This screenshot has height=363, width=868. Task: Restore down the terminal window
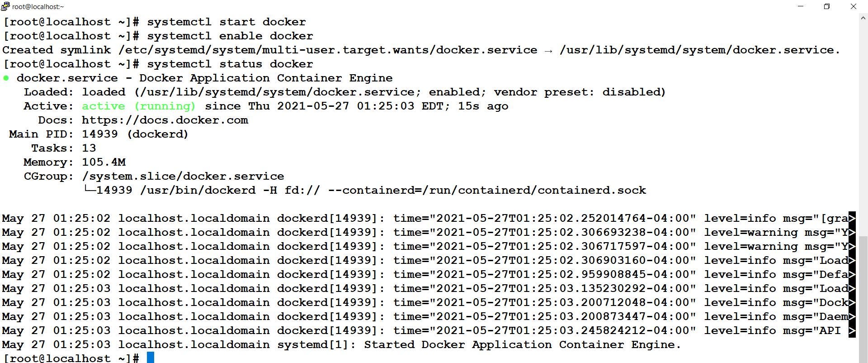tap(827, 6)
